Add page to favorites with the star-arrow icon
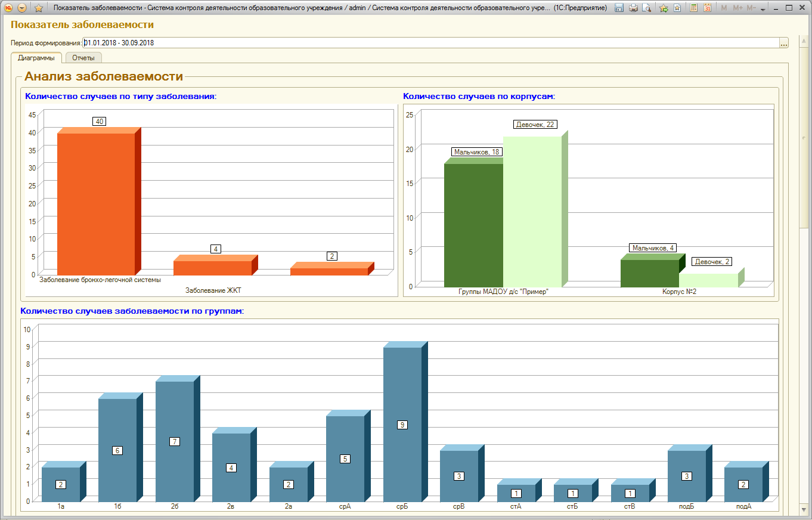The width and height of the screenshot is (812, 520). (664, 8)
